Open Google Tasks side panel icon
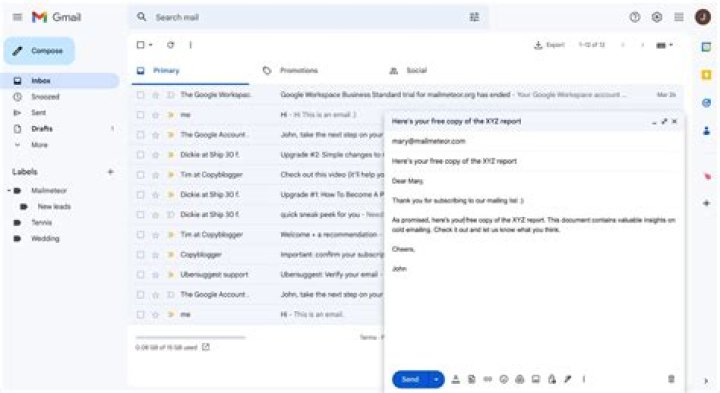Image resolution: width=720 pixels, height=393 pixels. (706, 103)
